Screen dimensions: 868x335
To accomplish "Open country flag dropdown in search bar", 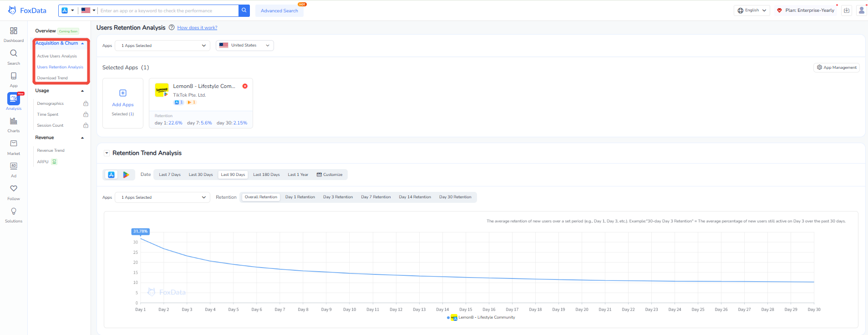I will tap(88, 10).
